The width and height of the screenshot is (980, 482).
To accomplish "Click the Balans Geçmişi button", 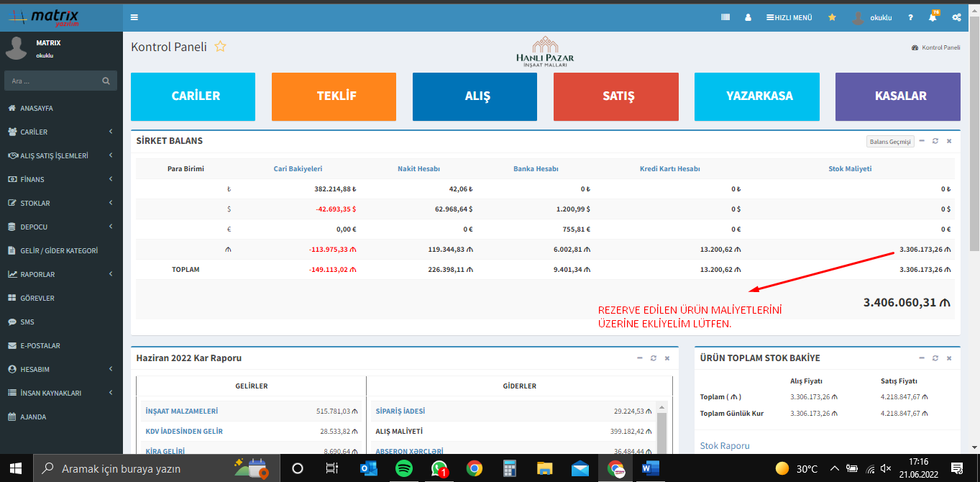I will [890, 142].
